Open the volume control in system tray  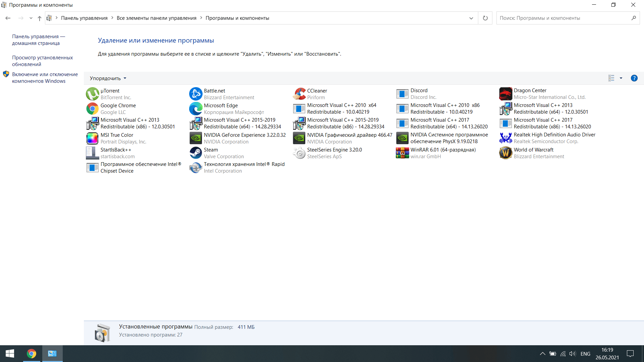click(x=572, y=354)
